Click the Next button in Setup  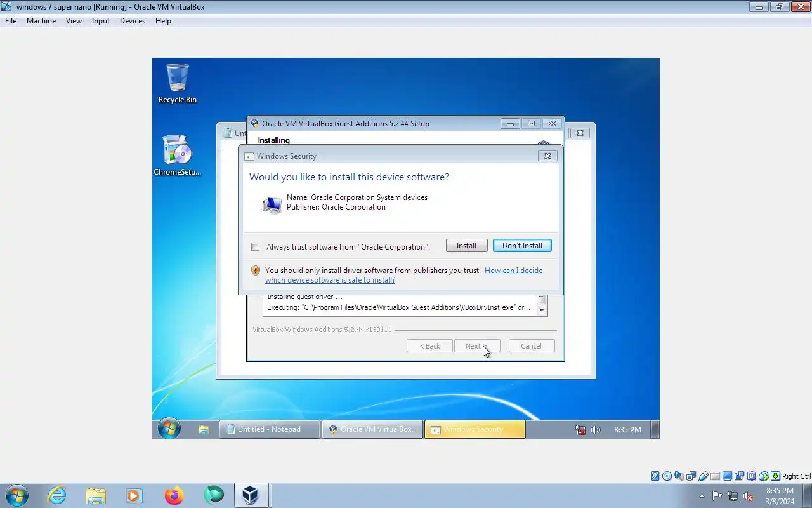coord(477,346)
